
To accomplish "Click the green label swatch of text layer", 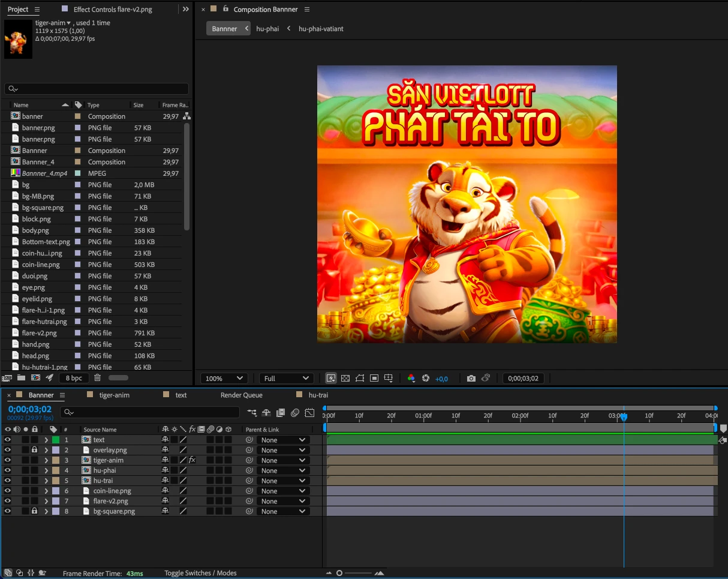I will [56, 440].
